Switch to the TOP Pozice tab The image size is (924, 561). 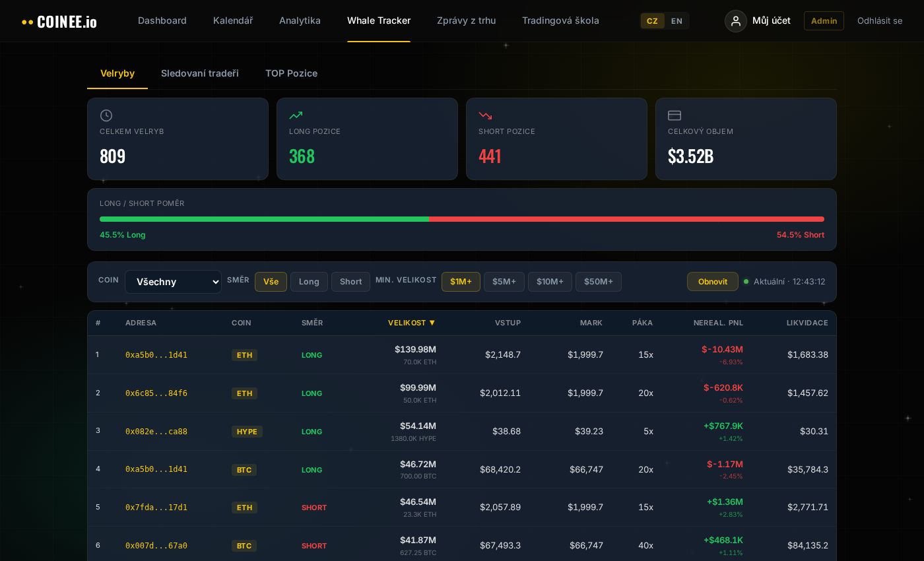291,73
